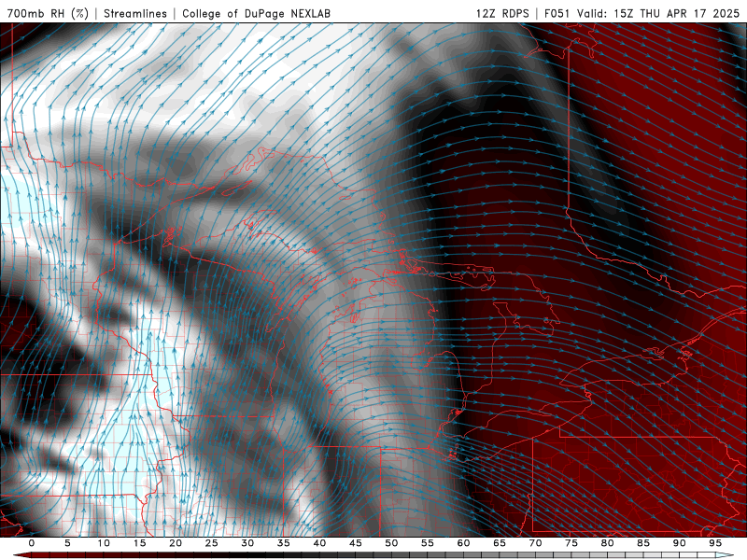
Task: Select the 'Streamlines' label in header
Action: pyautogui.click(x=135, y=13)
